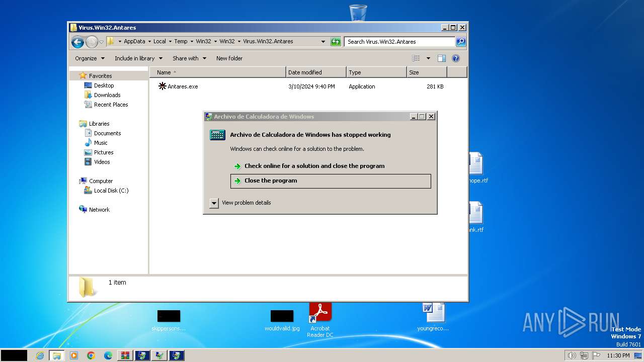This screenshot has height=362, width=644.
Task: Click the calculator icon in the error dialog
Action: 217,135
